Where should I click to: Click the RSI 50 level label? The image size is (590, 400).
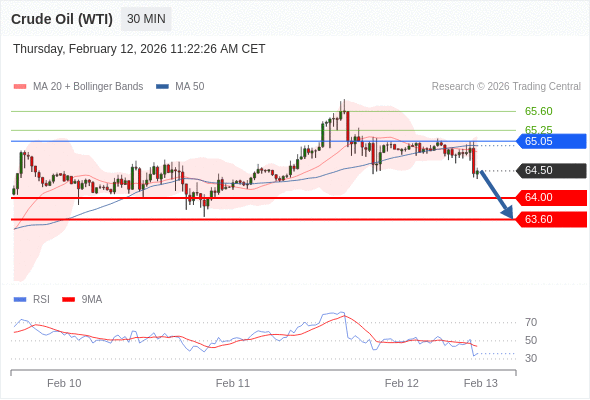531,341
